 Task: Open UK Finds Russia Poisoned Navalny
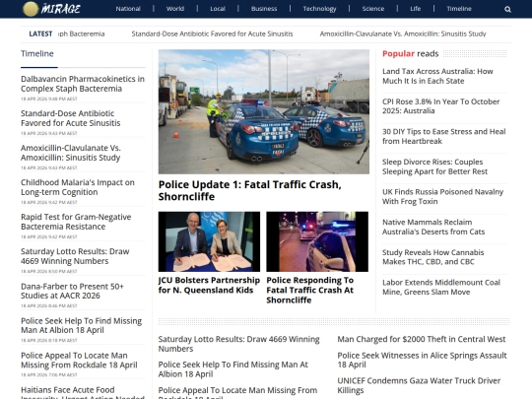[442, 196]
